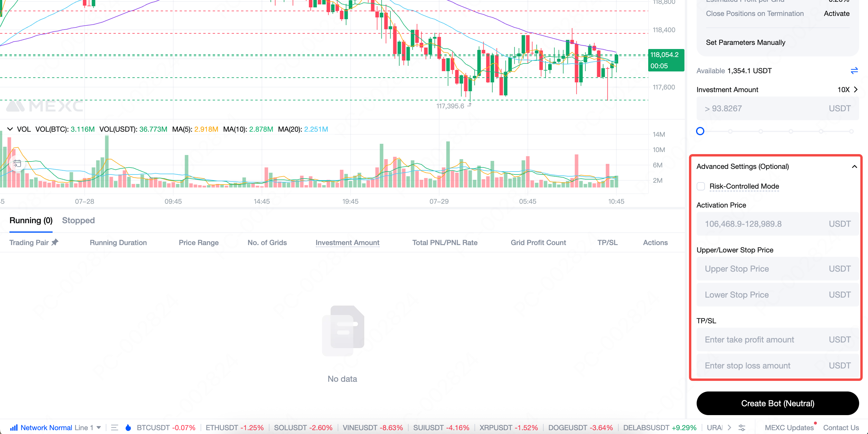Click the hot flame icon in ticker bar

[x=128, y=428]
